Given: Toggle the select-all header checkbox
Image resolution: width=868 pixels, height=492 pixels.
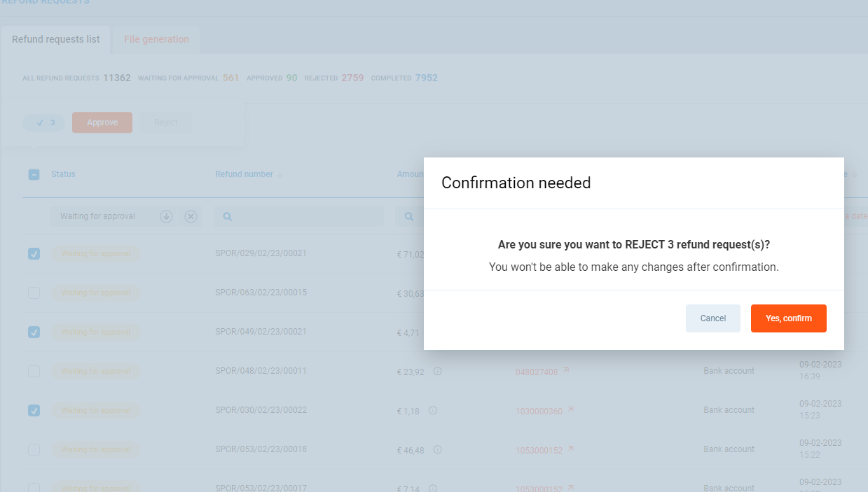Looking at the screenshot, I should pyautogui.click(x=34, y=174).
